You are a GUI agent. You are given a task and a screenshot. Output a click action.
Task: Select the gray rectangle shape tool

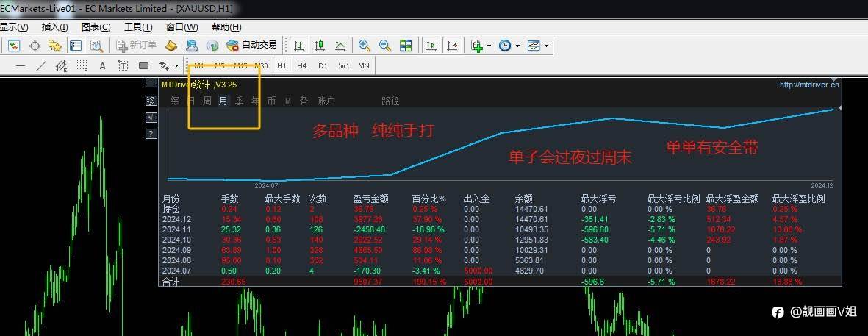[x=143, y=66]
